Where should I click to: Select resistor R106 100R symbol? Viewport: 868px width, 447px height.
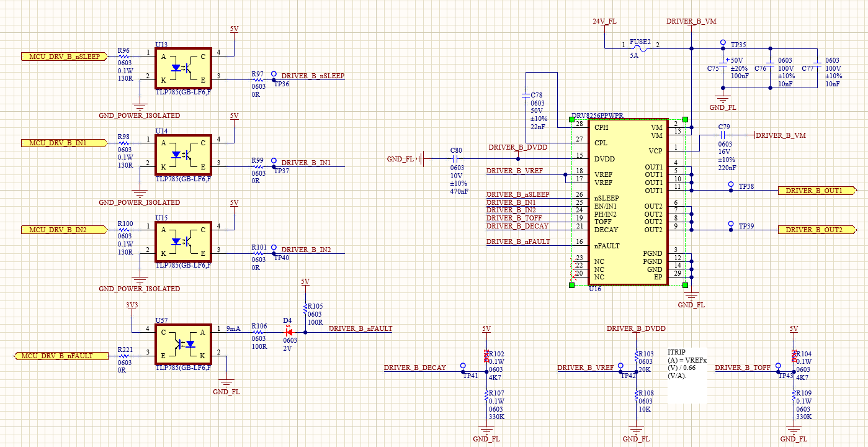tap(259, 332)
